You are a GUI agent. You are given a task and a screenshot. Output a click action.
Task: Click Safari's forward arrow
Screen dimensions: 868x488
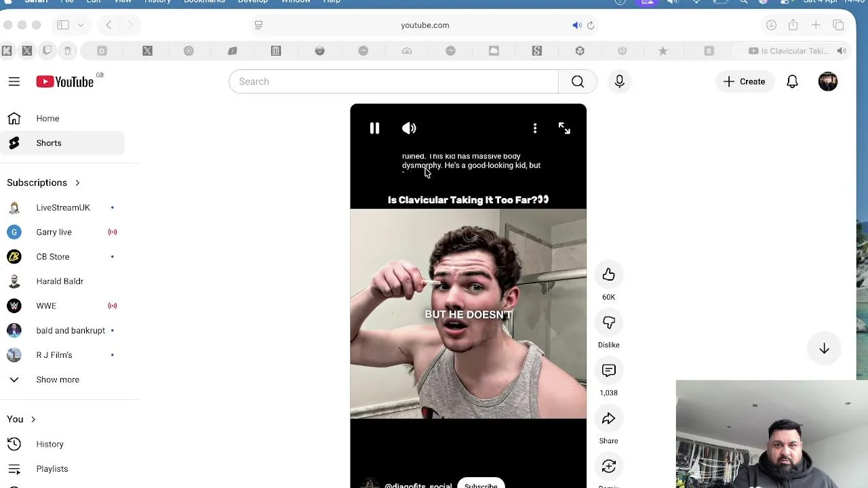[130, 25]
